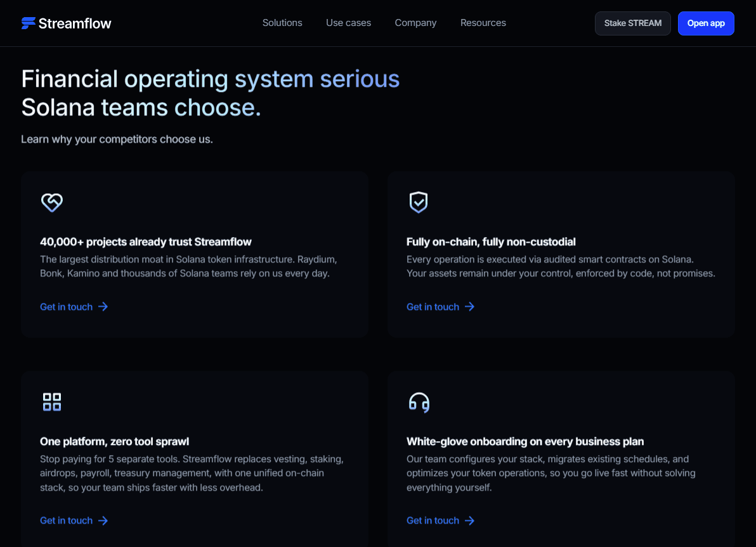The width and height of the screenshot is (756, 547).
Task: Click arrow icon in White-glove onboarding card
Action: (x=469, y=520)
